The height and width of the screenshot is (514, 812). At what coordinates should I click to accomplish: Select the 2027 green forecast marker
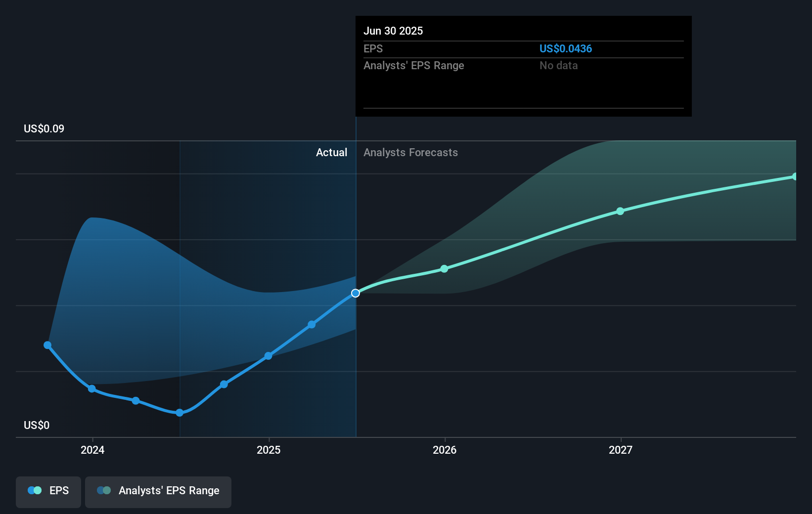coord(620,211)
